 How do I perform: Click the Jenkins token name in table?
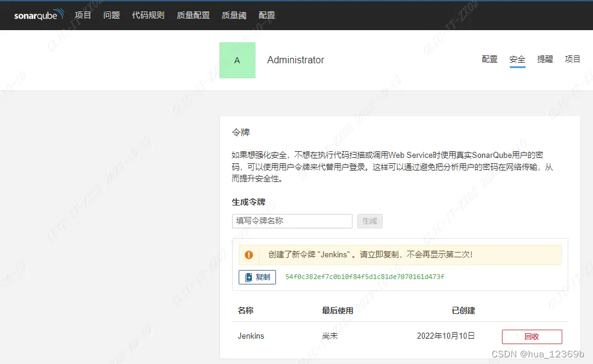[251, 336]
